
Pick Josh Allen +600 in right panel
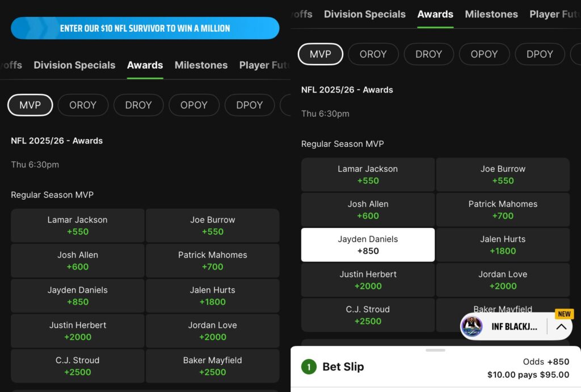(x=368, y=210)
